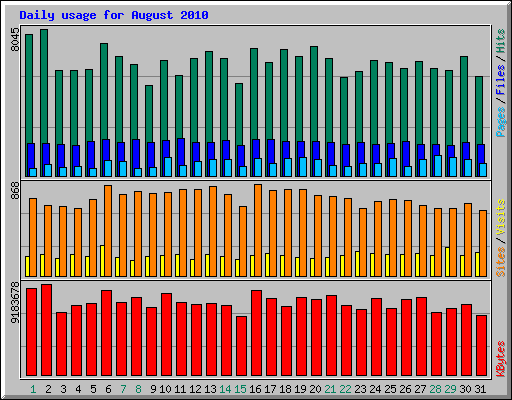Select the cyan Pages bar for day 28
The image size is (512, 400).
(x=438, y=166)
